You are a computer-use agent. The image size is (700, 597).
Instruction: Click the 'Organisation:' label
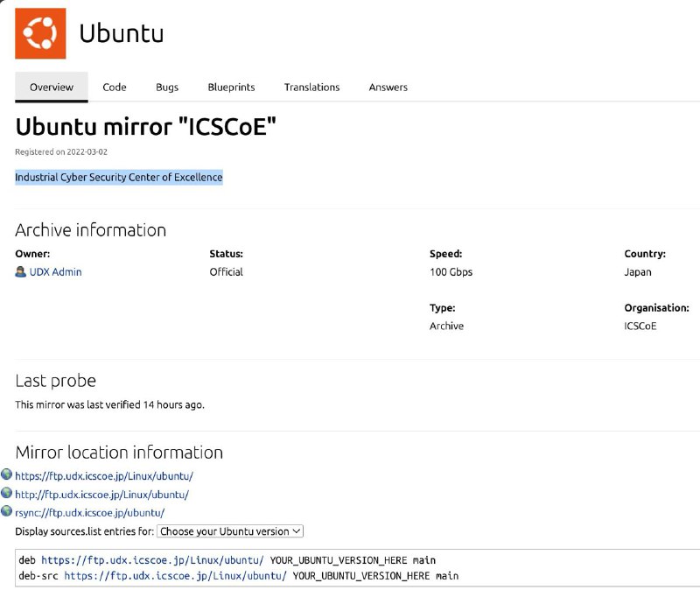click(x=657, y=307)
